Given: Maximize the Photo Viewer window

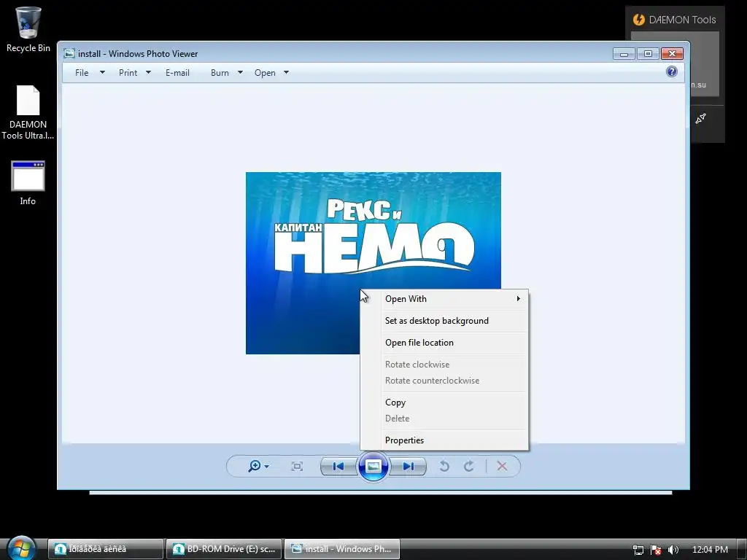Looking at the screenshot, I should pyautogui.click(x=648, y=54).
